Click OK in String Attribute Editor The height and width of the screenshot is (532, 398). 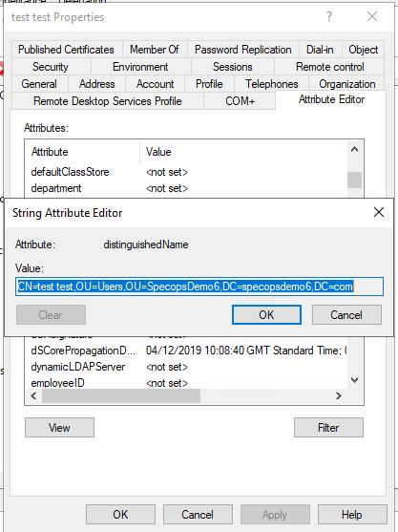[x=266, y=315]
